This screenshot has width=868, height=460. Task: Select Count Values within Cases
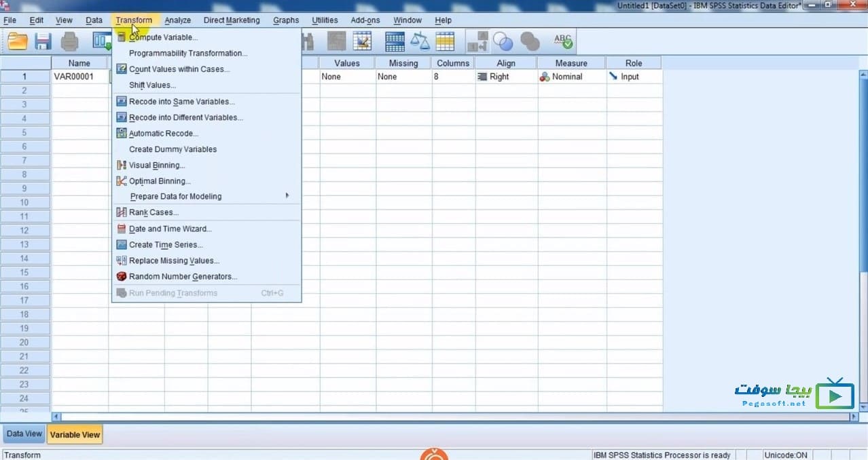click(x=206, y=69)
